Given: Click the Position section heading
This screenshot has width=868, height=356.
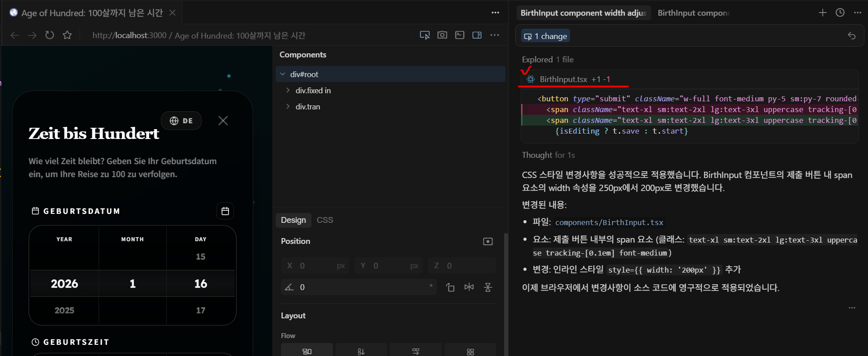Looking at the screenshot, I should point(295,241).
